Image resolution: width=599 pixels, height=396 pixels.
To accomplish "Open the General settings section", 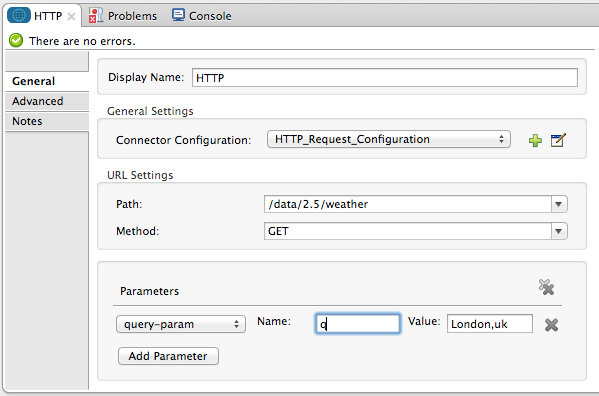I will point(47,81).
